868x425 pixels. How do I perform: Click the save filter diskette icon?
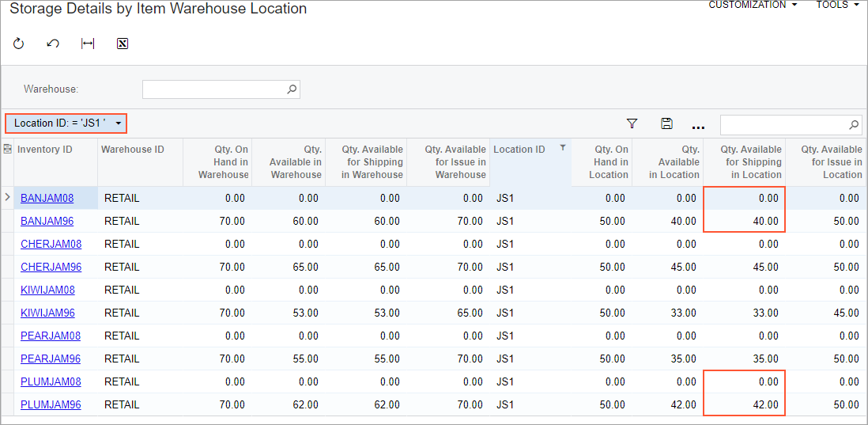pos(666,123)
